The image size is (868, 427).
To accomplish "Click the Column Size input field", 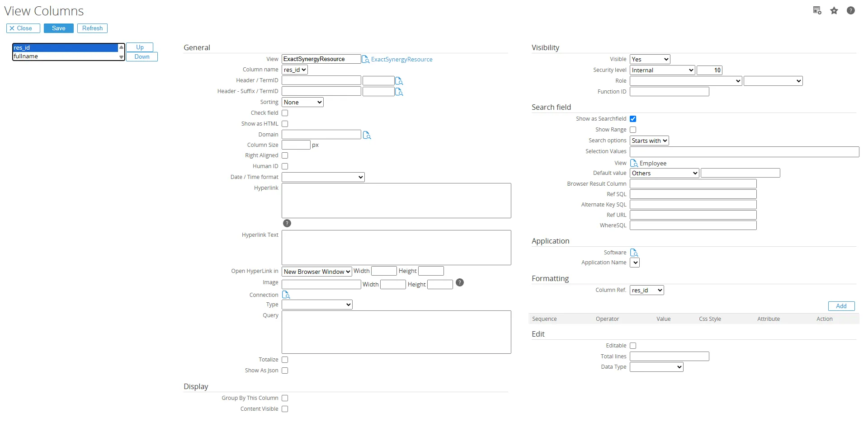I will click(x=296, y=145).
